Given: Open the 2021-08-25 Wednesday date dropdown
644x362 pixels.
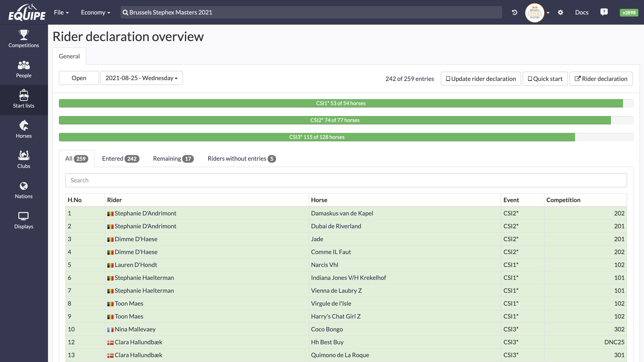Looking at the screenshot, I should click(141, 78).
